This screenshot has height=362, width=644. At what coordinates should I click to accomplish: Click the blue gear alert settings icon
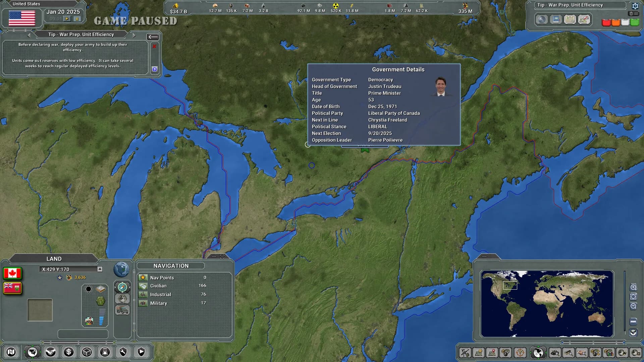pos(635,6)
